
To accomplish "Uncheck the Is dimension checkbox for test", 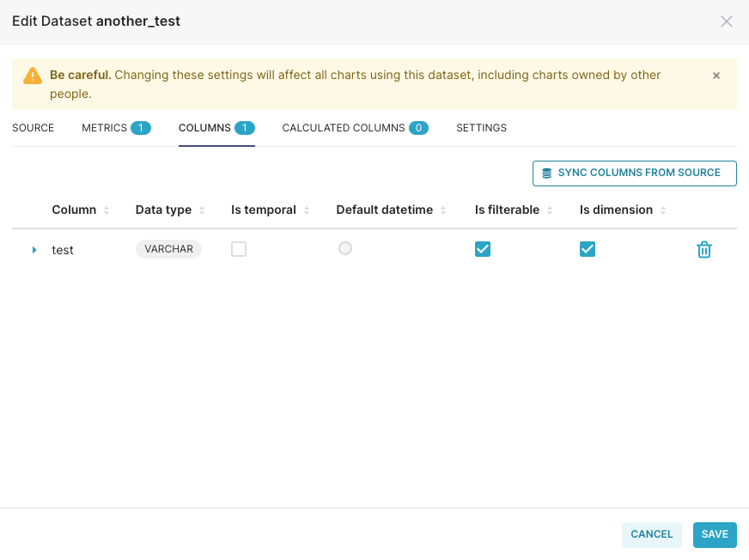I will tap(588, 249).
